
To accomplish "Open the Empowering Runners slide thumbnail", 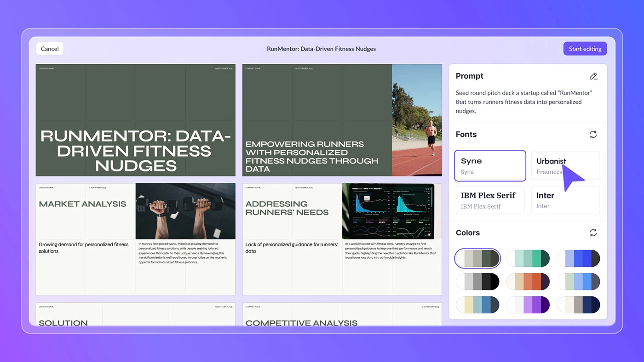I will (x=342, y=120).
